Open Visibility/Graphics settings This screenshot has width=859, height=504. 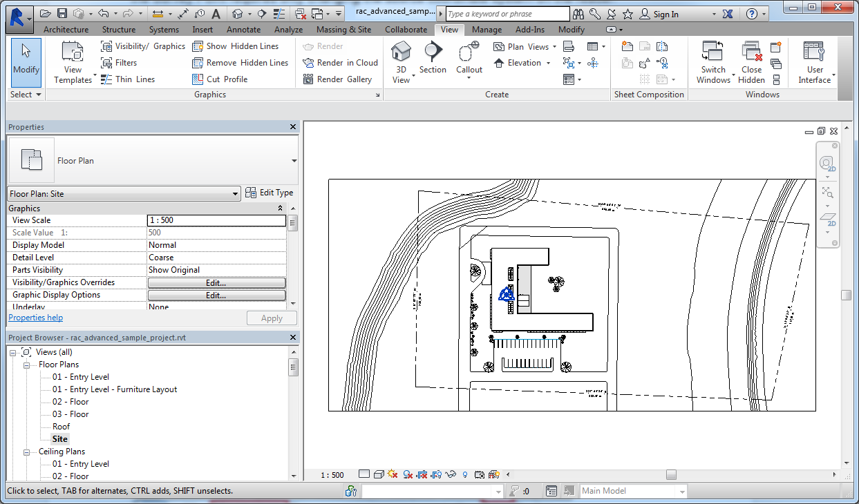point(143,46)
